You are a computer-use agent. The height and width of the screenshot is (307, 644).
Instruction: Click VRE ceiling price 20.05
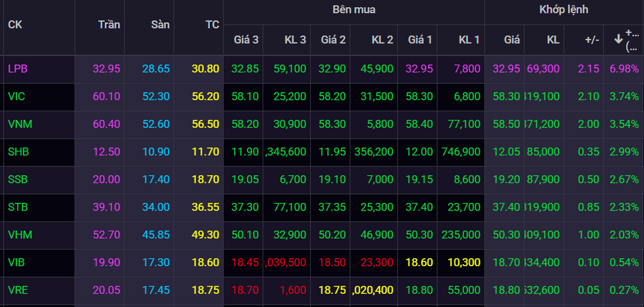click(x=106, y=290)
